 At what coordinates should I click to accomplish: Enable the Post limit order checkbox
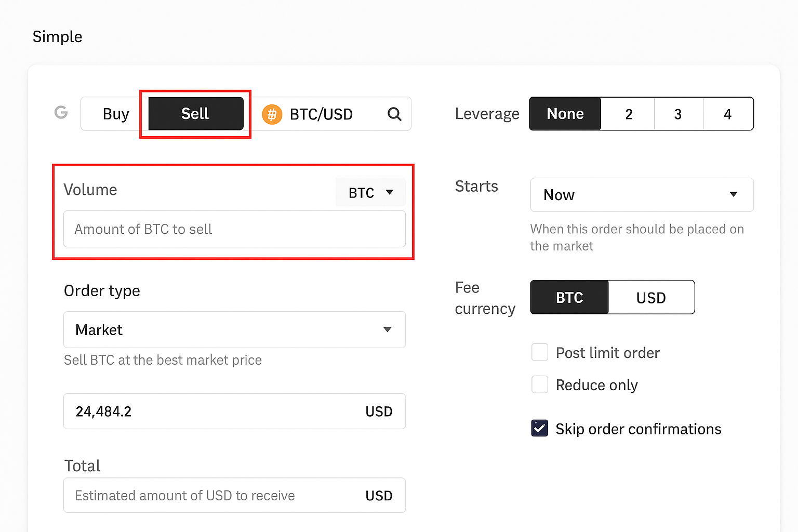[540, 353]
